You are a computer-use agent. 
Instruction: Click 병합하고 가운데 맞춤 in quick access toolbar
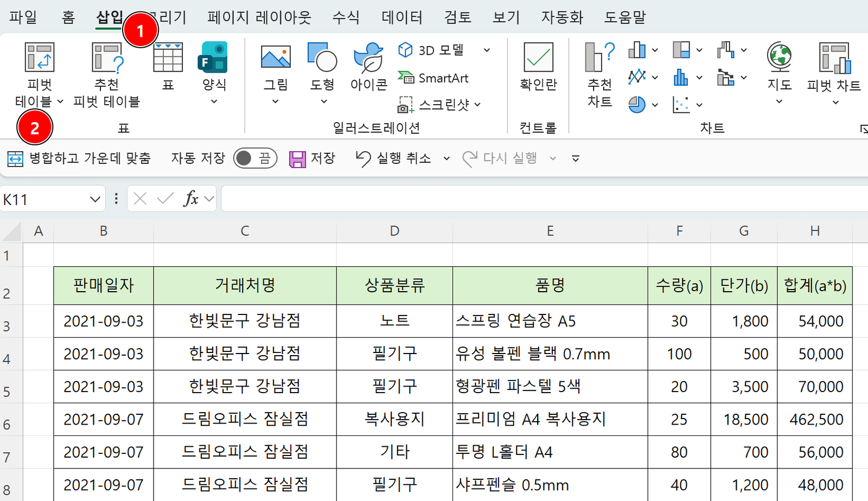tap(79, 158)
